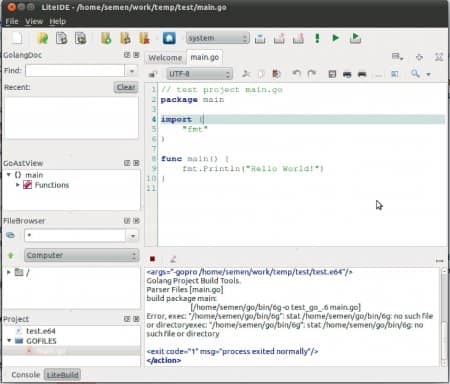The width and height of the screenshot is (450, 384).
Task: Open the UTF-8 encoding combo box
Action: pos(199,74)
